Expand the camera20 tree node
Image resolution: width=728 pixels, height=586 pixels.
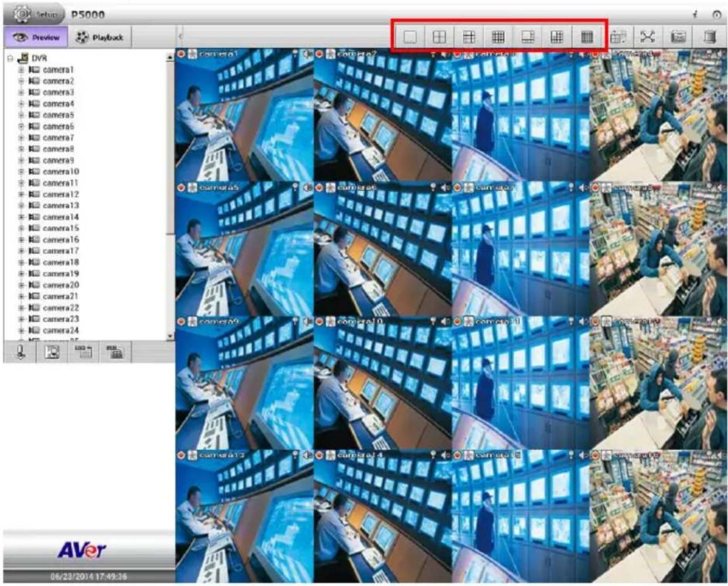coord(21,285)
